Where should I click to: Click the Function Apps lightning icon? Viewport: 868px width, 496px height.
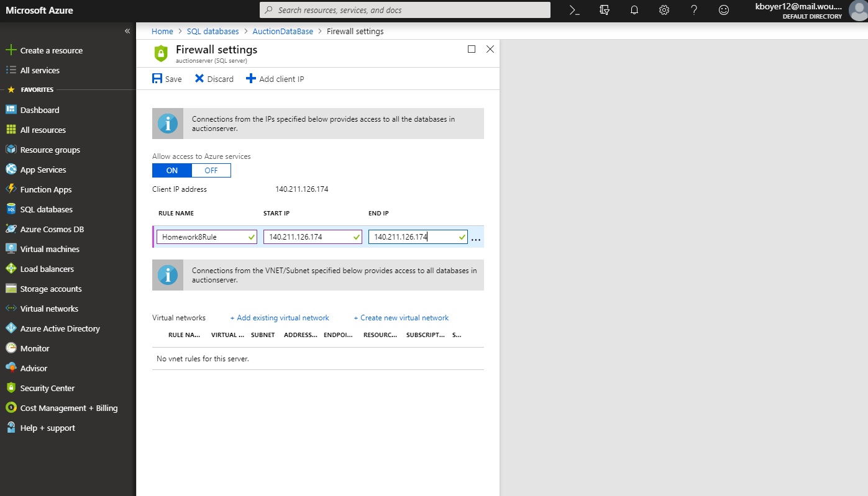(x=11, y=189)
